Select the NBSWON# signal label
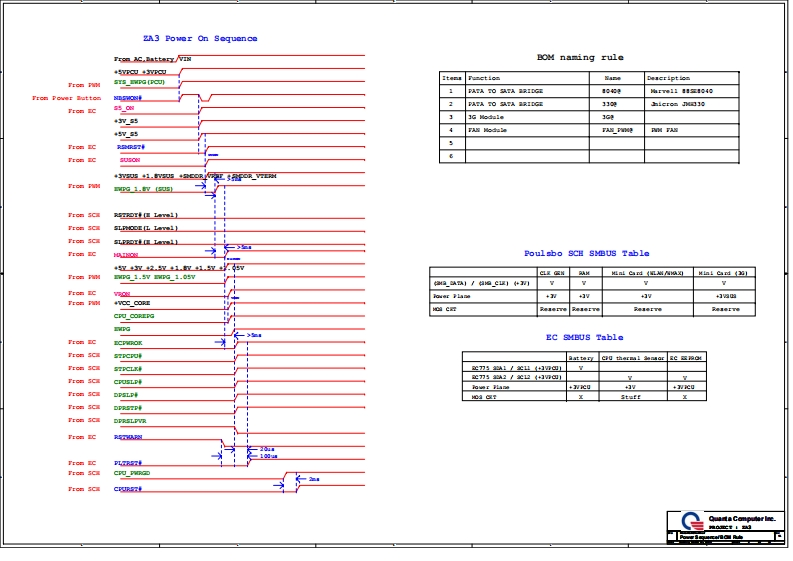 [x=129, y=99]
